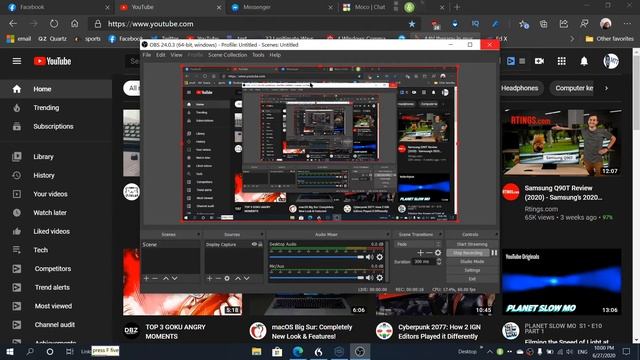Image resolution: width=640 pixels, height=360 pixels.
Task: Pop out the Controls dock panel
Action: tap(496, 235)
